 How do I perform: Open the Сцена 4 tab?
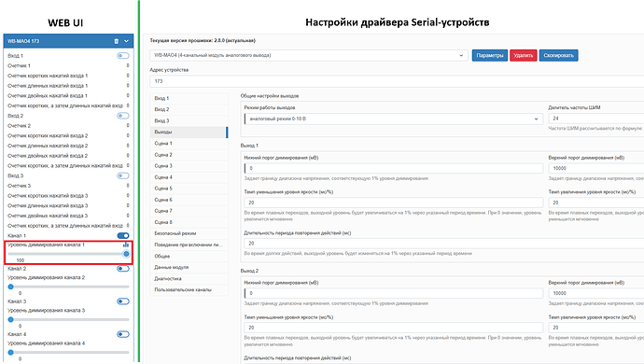[x=189, y=177]
